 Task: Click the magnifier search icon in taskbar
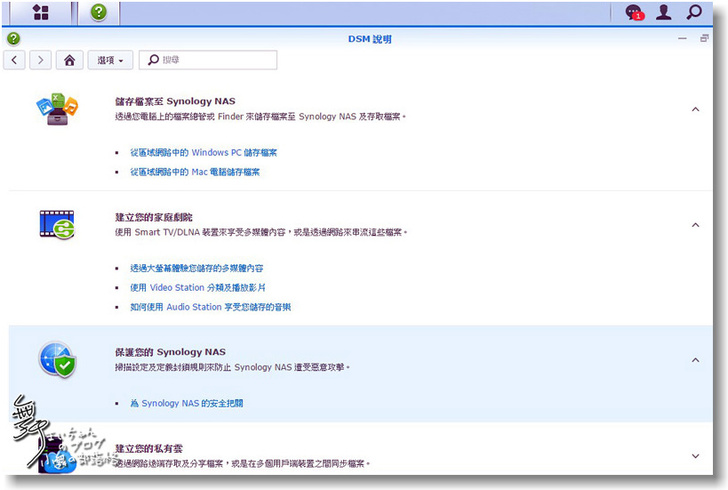(x=694, y=13)
